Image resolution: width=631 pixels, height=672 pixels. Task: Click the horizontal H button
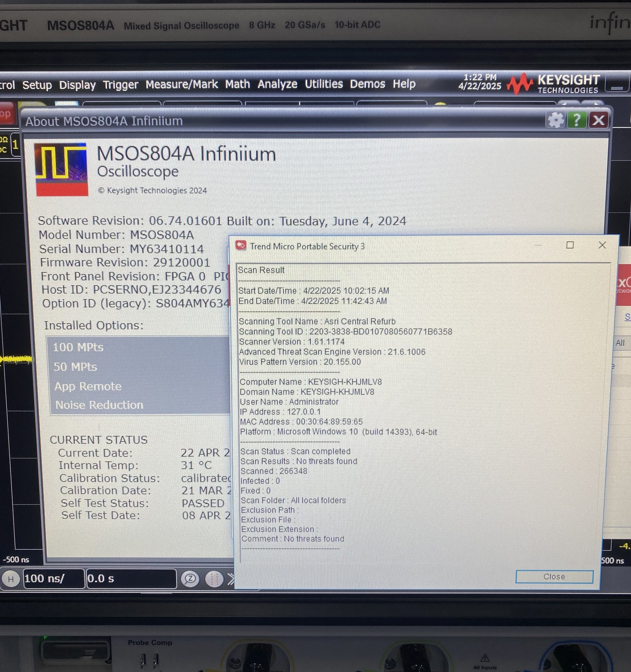pos(11,579)
